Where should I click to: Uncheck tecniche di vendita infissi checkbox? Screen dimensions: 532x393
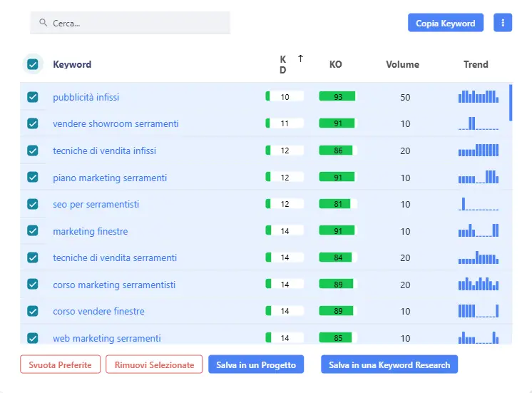click(x=33, y=150)
